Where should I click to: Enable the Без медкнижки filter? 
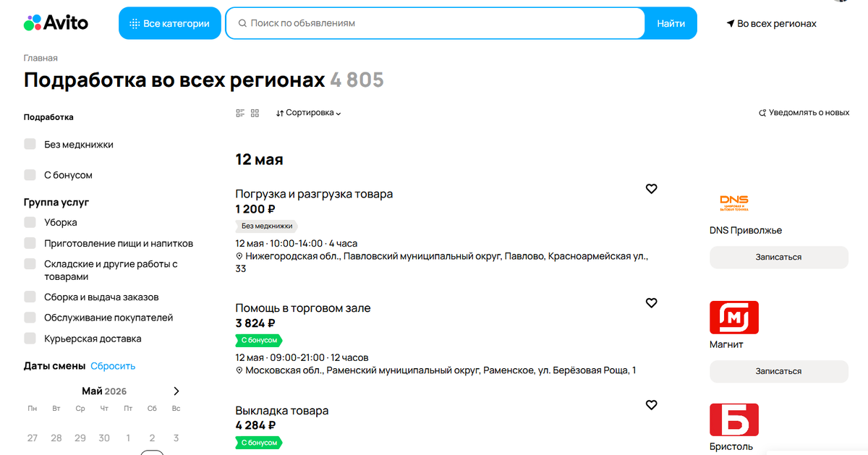click(30, 144)
